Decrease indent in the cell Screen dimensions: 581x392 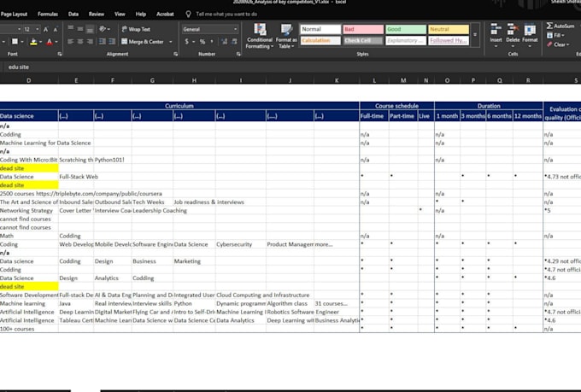coord(102,42)
